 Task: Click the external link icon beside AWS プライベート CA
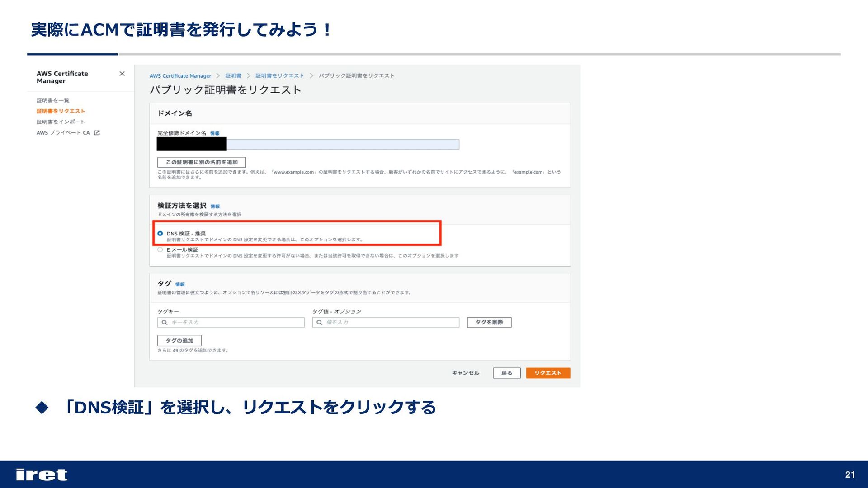[x=97, y=133]
